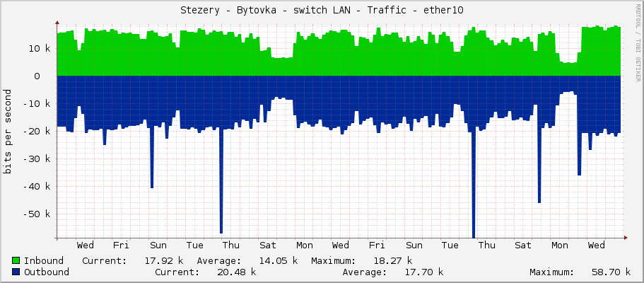Click the first Fri x-axis label

[x=121, y=246]
